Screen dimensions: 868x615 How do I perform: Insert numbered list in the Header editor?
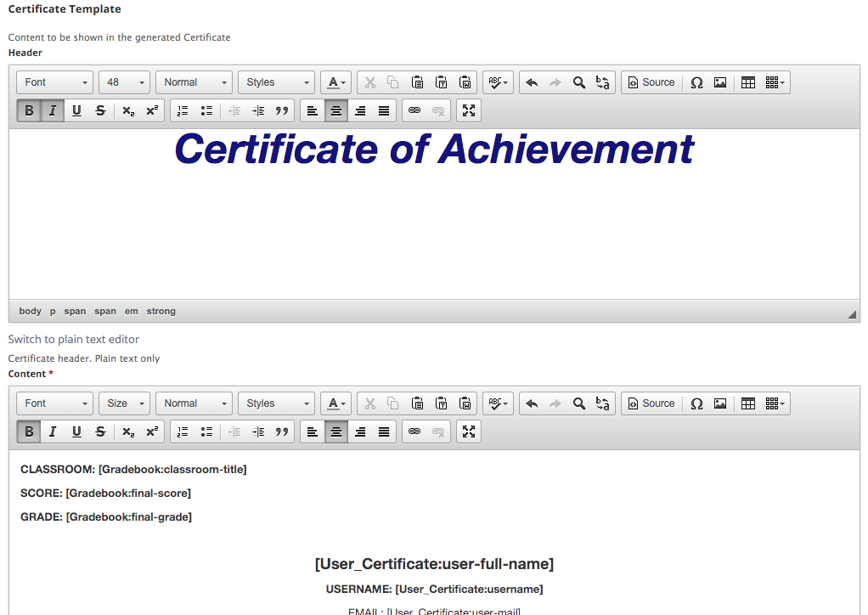(x=183, y=110)
